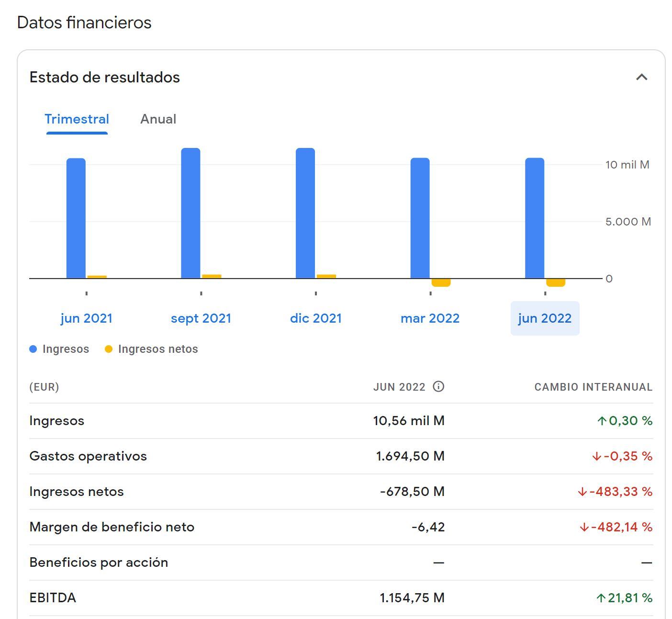
Task: Click the blue revenue bar for jun 2022
Action: (x=535, y=218)
